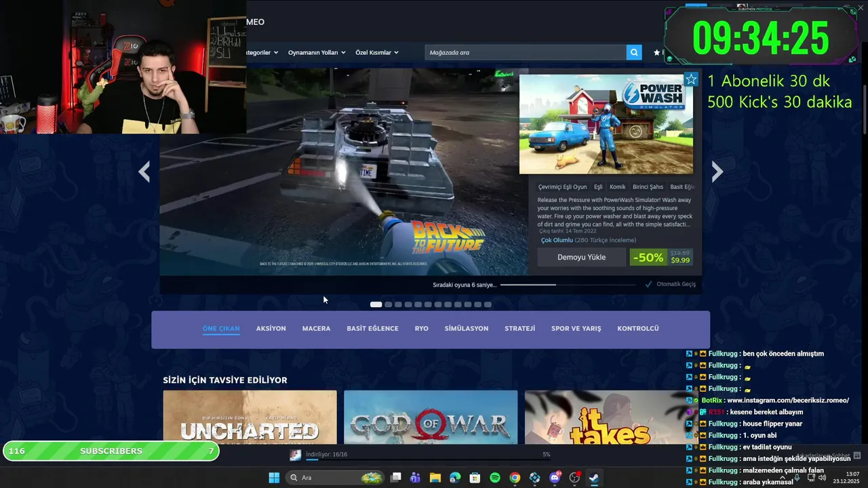Toggle Otomatik Geçiş auto-advance checkbox
This screenshot has height=488, width=868.
[x=649, y=284]
